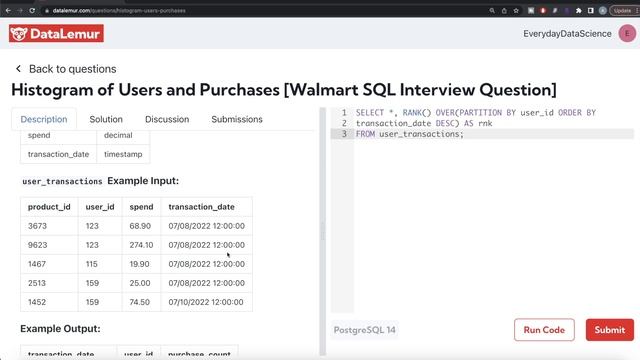Click the 'product_id' column header
The height and width of the screenshot is (360, 640).
(49, 207)
